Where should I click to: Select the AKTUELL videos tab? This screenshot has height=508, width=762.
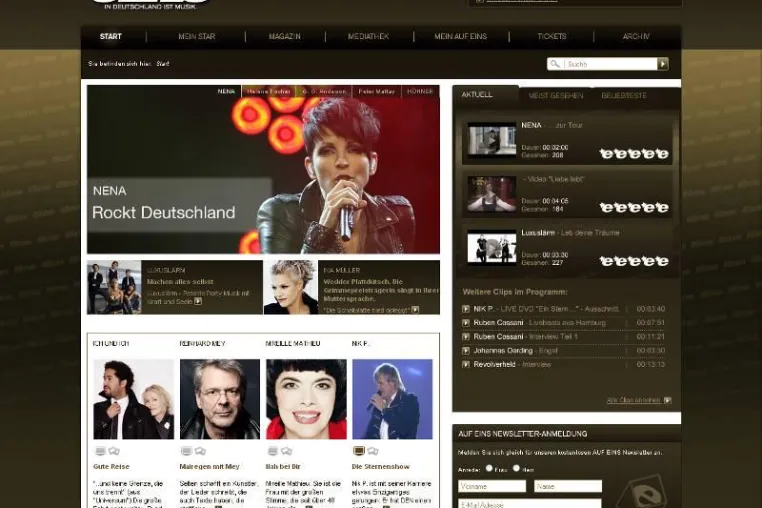tap(477, 95)
